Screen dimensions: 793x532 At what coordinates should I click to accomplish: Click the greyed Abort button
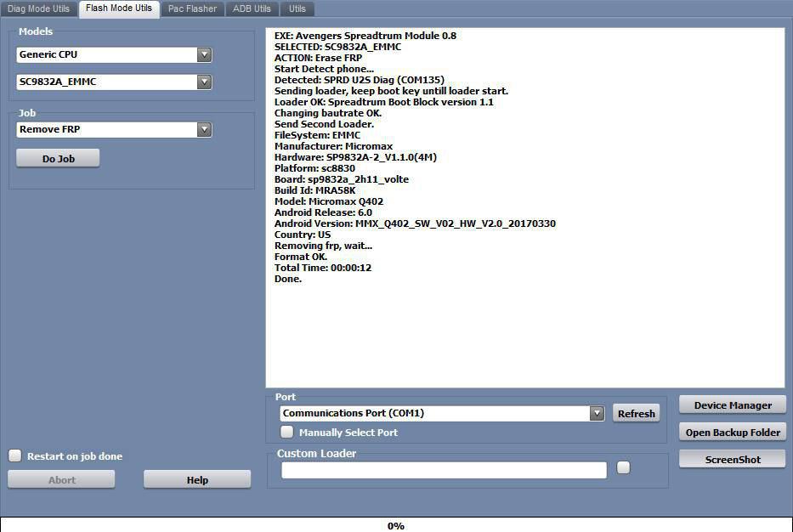[x=62, y=479]
